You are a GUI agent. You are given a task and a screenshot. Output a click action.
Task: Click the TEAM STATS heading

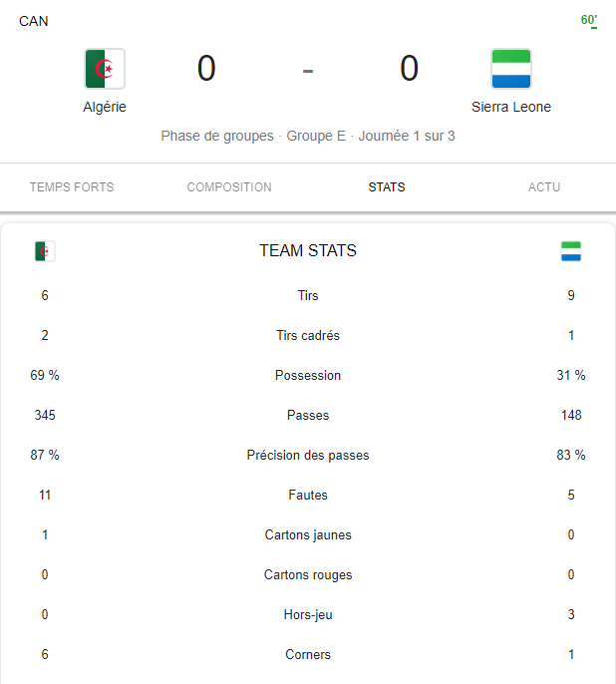point(308,251)
